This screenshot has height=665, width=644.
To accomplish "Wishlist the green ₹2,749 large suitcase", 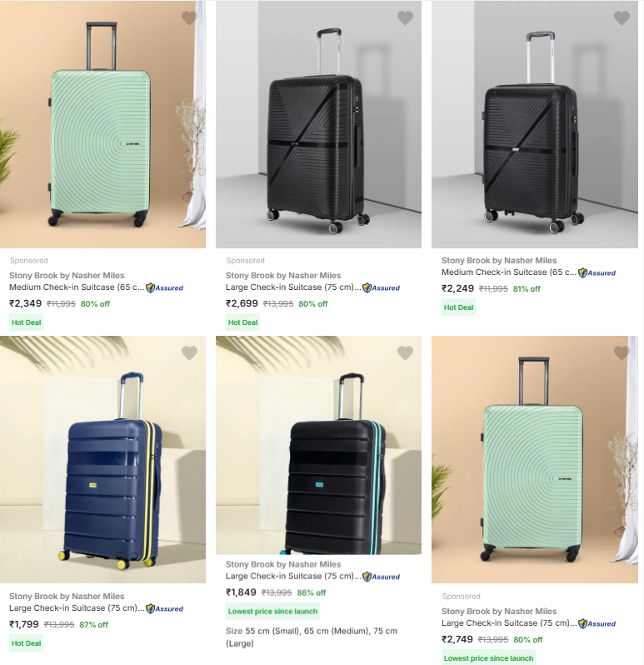I will 622,353.
